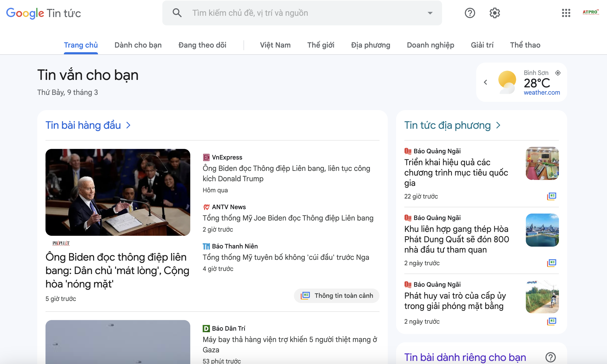Screen dimensions: 607x364
Task: Click help icon beside Tin bài dành riêng cho bạn
Action: [550, 357]
